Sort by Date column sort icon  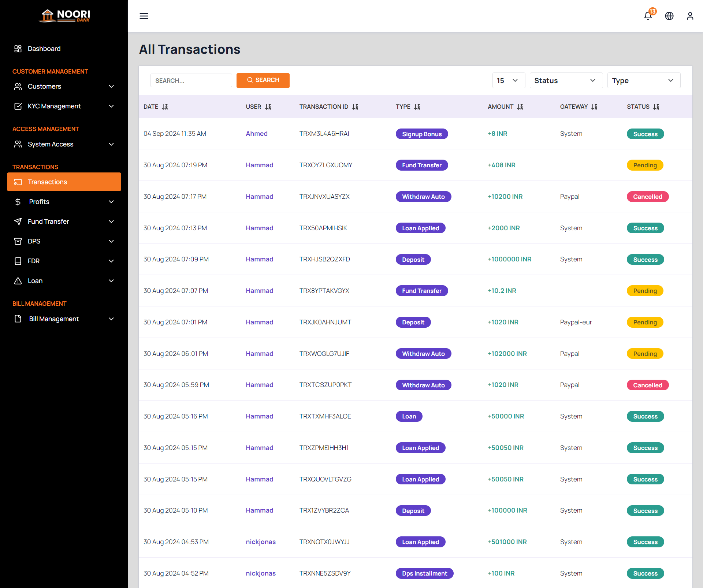click(165, 107)
